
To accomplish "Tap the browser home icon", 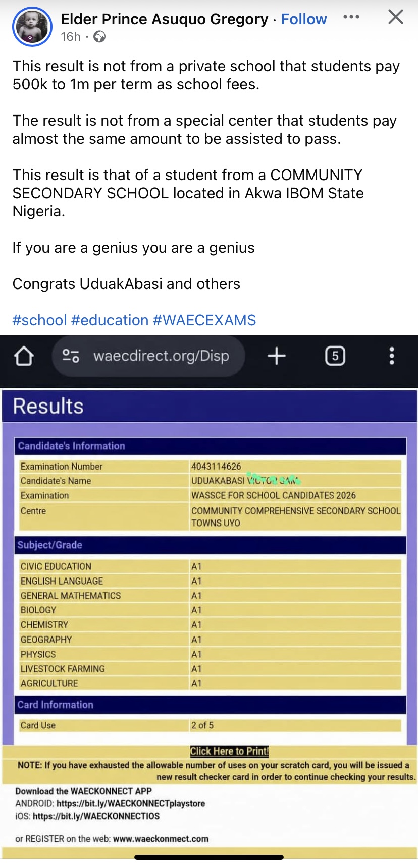I will click(x=24, y=356).
